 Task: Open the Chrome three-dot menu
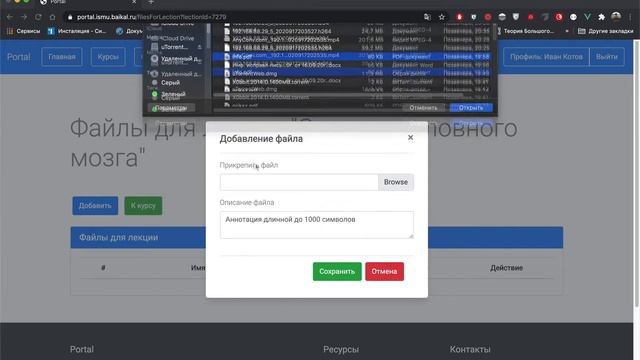[631, 17]
